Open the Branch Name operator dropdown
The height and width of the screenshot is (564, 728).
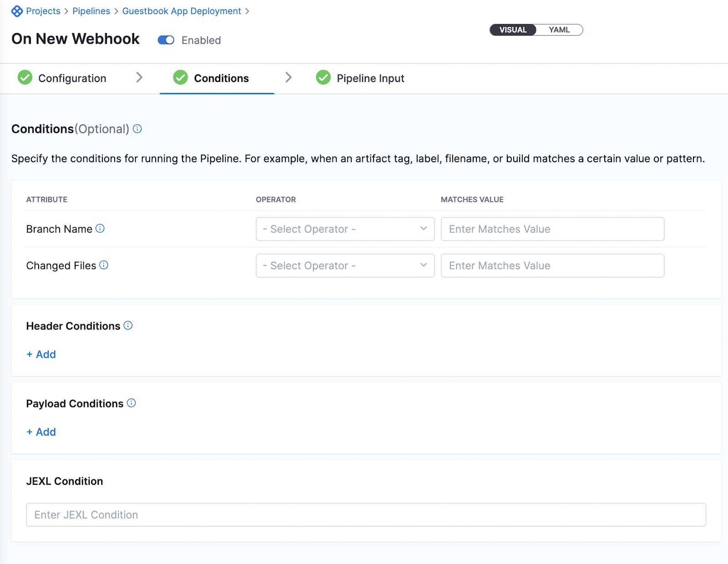point(344,229)
